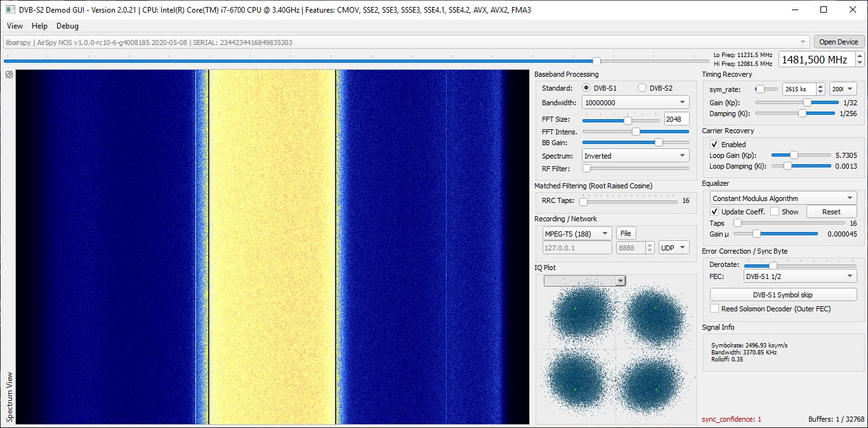Image resolution: width=868 pixels, height=428 pixels.
Task: Click the Symbolrate: 2496.93 ksym/s text
Action: 749,345
